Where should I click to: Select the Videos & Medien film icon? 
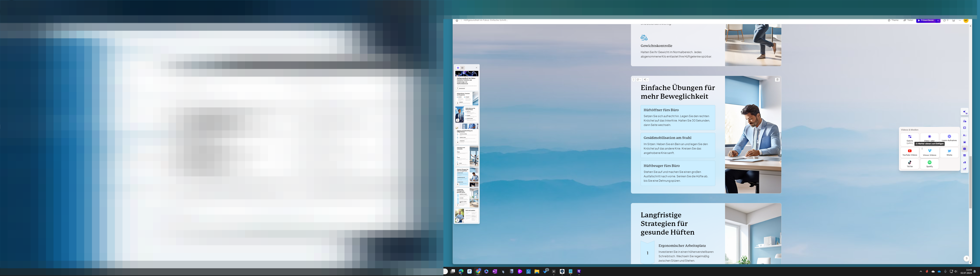(x=964, y=149)
